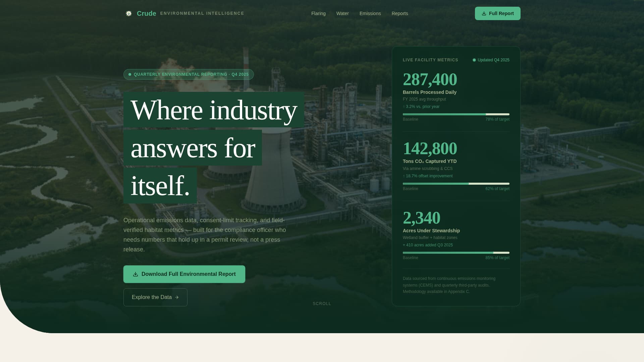
Task: Click the upward arrow beside 18.7% offset improvement
Action: [x=404, y=176]
